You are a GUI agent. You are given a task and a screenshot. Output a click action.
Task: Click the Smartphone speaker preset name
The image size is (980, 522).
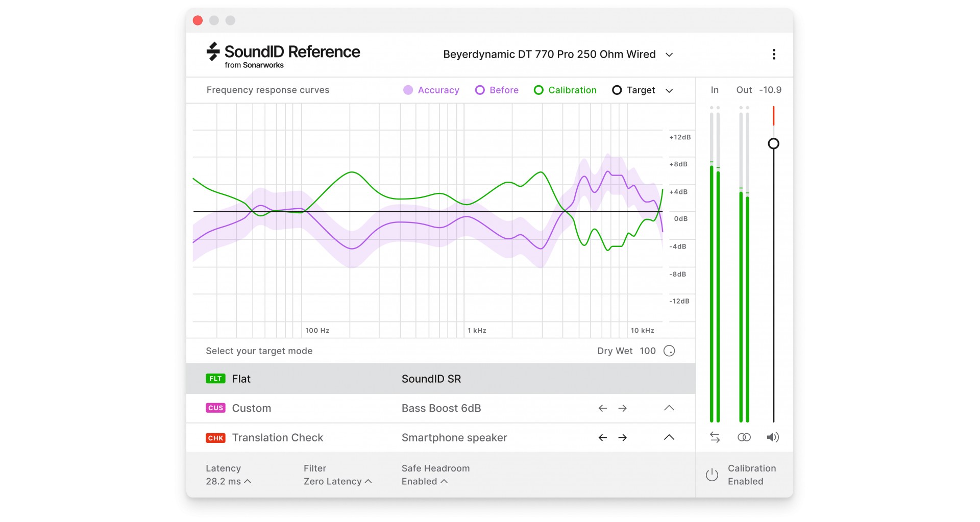454,438
